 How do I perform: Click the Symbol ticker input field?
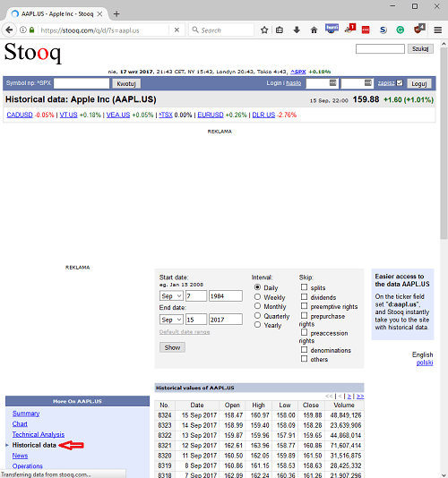(82, 83)
